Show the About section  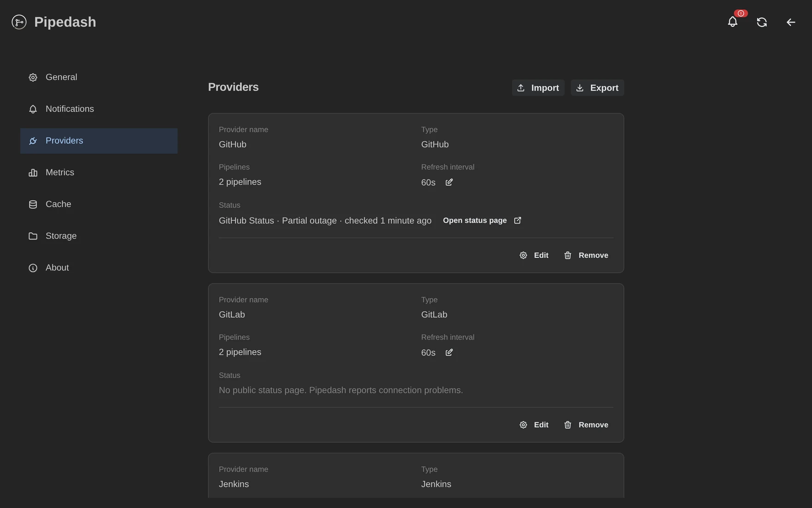99,268
